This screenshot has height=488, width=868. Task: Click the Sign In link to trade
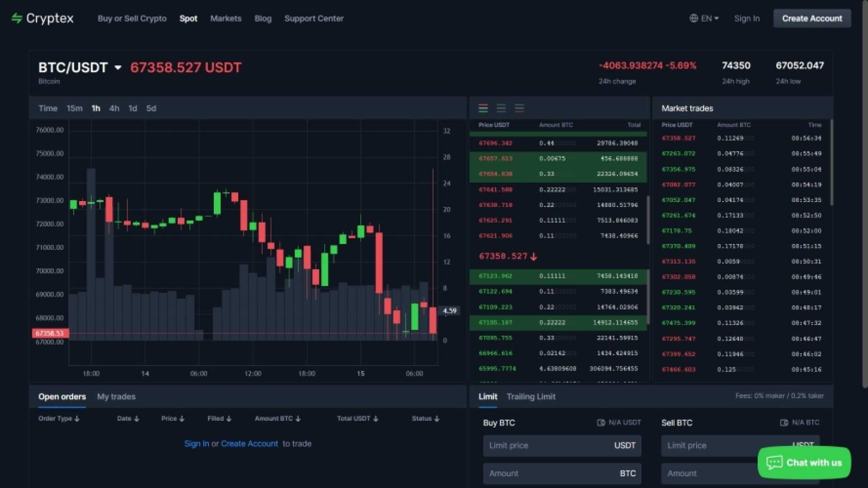(x=196, y=443)
